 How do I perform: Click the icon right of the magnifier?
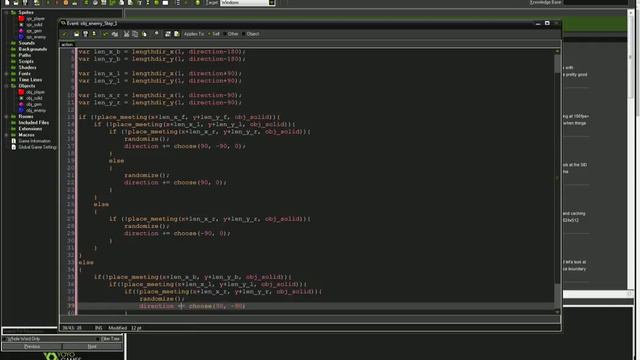[168, 34]
